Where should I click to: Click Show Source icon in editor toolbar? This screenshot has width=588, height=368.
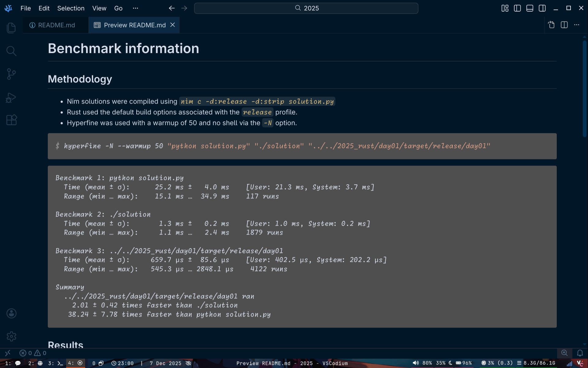click(x=551, y=25)
